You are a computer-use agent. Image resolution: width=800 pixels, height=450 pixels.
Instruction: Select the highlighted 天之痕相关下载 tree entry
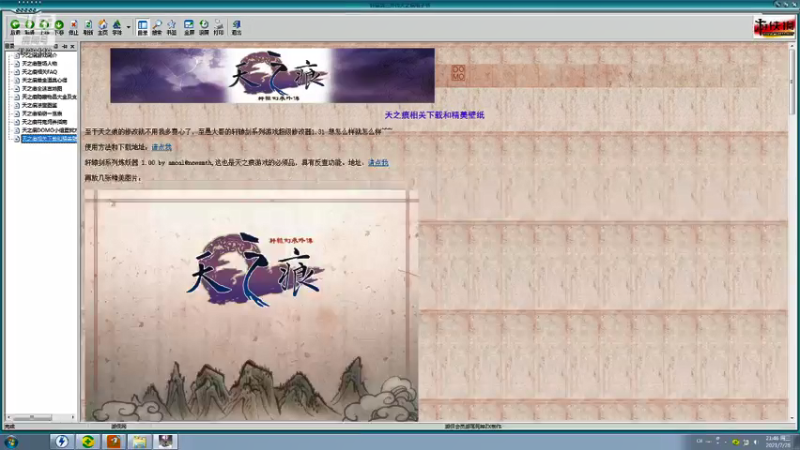[49, 139]
